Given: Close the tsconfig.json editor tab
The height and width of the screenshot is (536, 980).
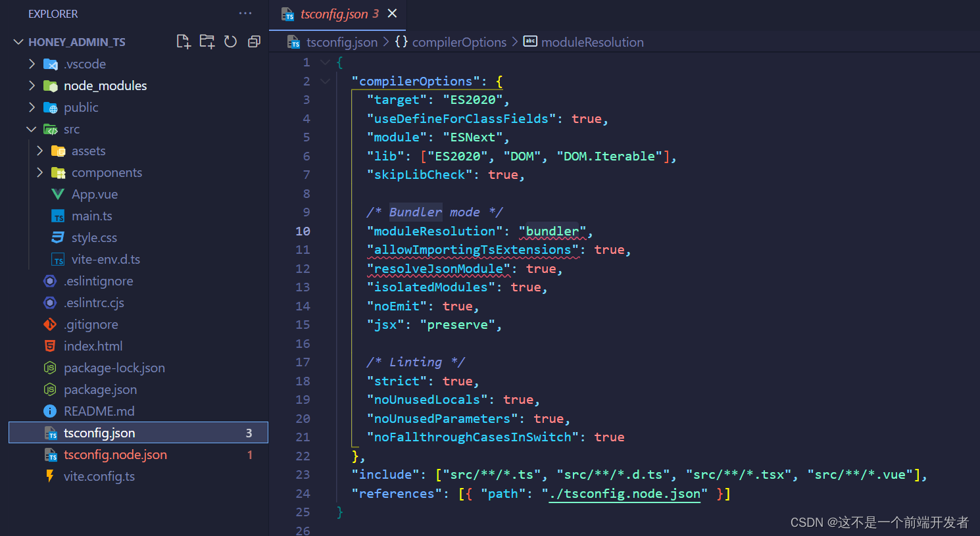Looking at the screenshot, I should pos(392,13).
